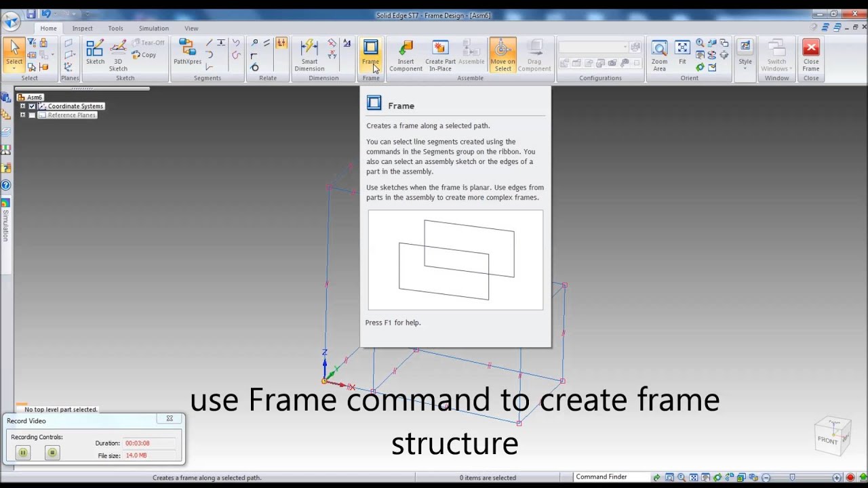The height and width of the screenshot is (488, 868).
Task: Click the Copy command in Sketch group
Action: point(144,55)
